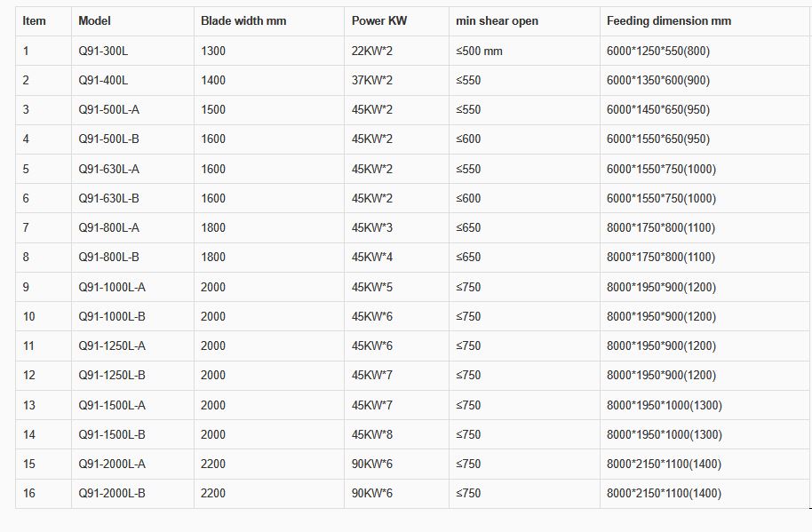The height and width of the screenshot is (532, 812).
Task: Click the Q91-630L-B model cell
Action: [108, 198]
